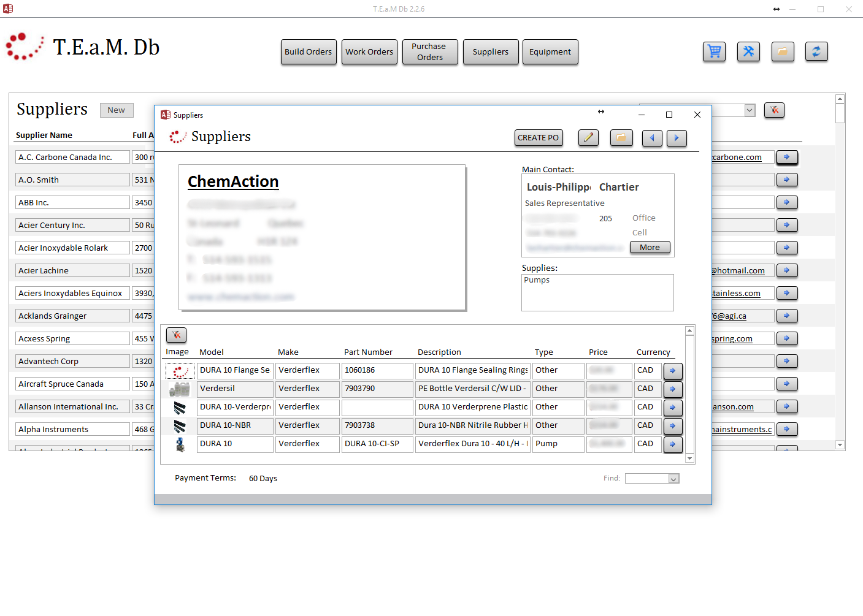This screenshot has width=863, height=616.
Task: Expand the dropdown in main suppliers header
Action: click(750, 110)
